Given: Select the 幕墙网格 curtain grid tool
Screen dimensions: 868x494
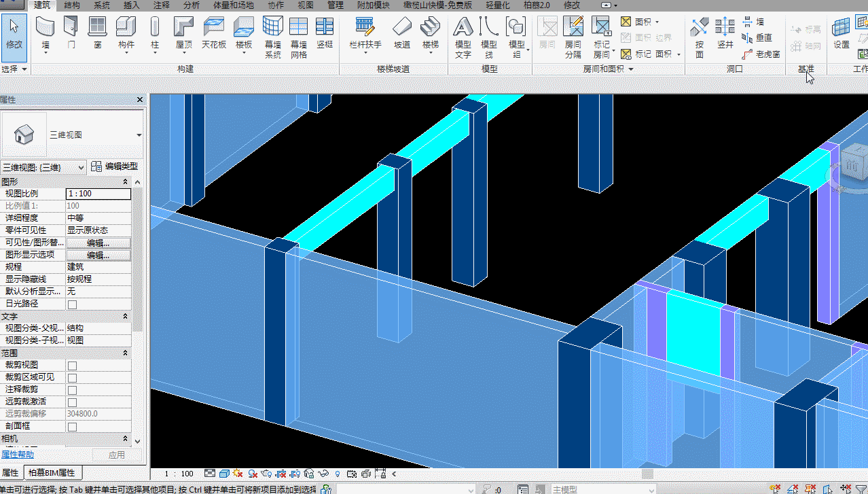Looking at the screenshot, I should click(299, 37).
